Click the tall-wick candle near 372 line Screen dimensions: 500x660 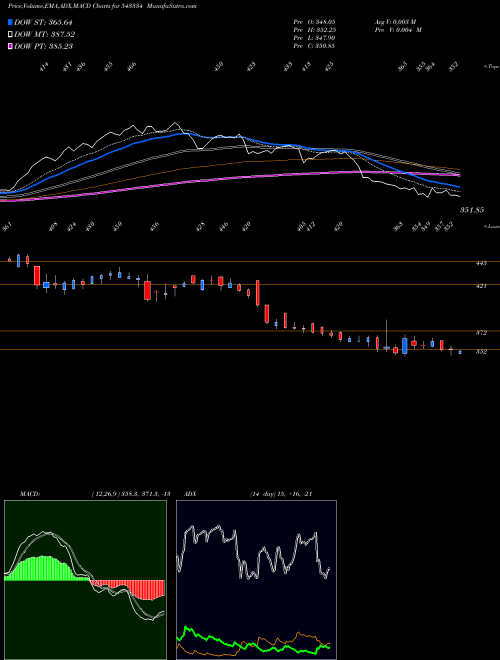click(x=386, y=335)
